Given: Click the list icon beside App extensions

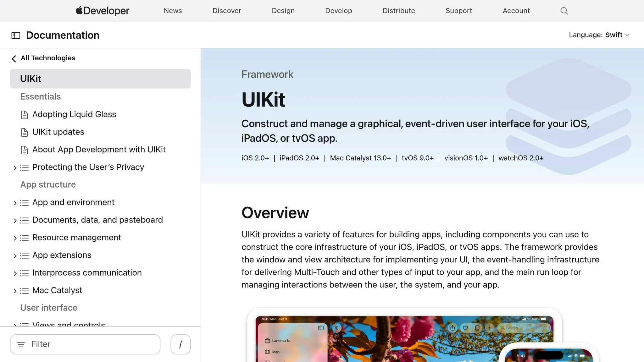Looking at the screenshot, I should click(x=25, y=255).
